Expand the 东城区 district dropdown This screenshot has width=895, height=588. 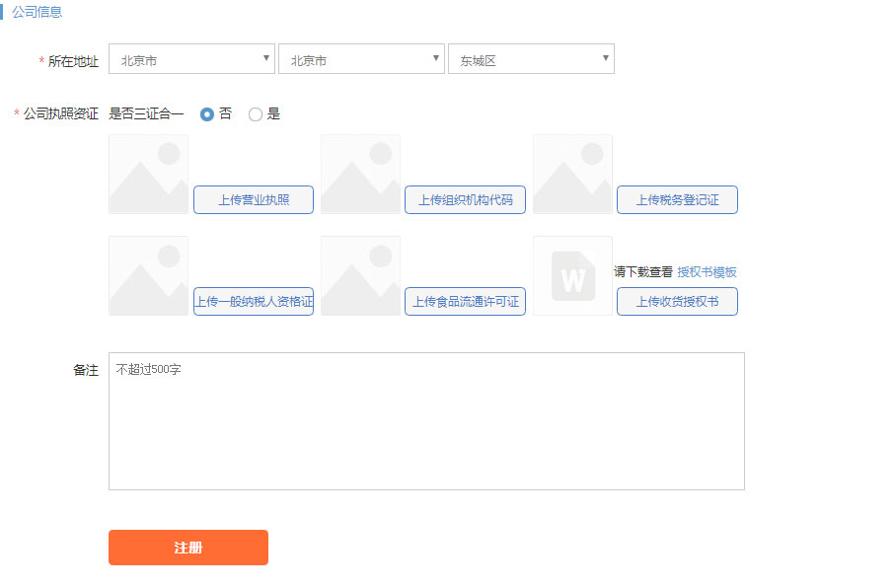(x=531, y=59)
